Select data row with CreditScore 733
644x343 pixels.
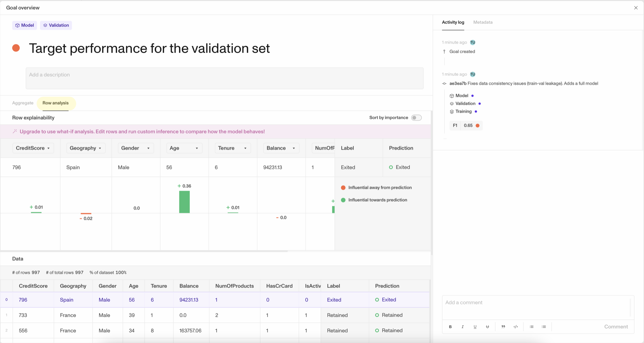point(215,315)
